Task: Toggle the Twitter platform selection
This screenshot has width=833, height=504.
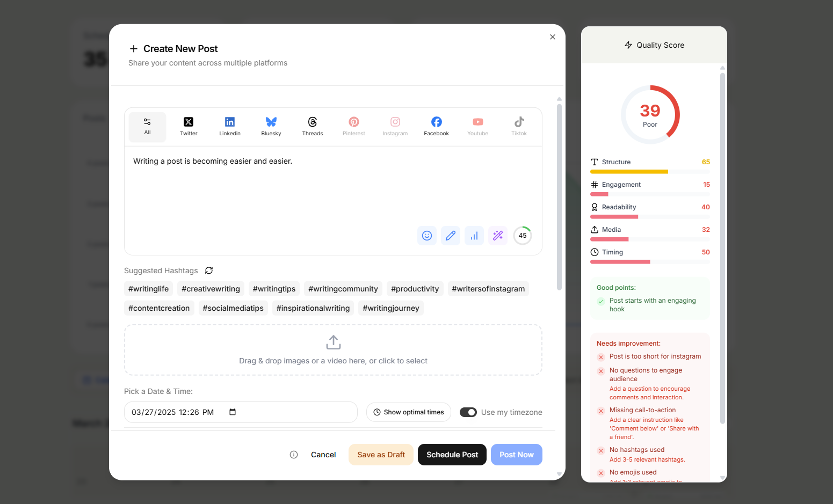Action: [x=189, y=127]
